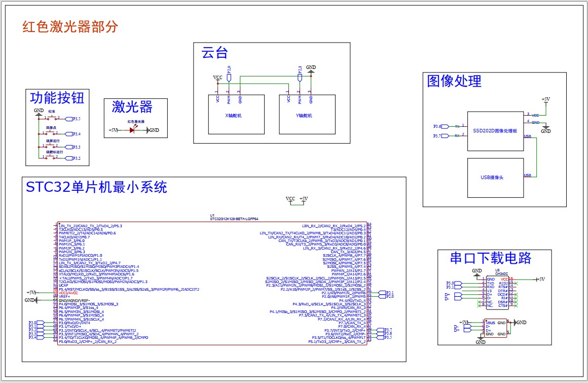Click the 激光器 section heading
Viewport: 588px width, 383px height.
tap(132, 107)
